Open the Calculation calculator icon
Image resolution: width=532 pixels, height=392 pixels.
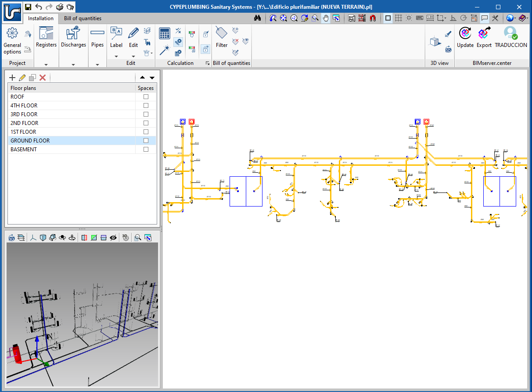[x=165, y=34]
